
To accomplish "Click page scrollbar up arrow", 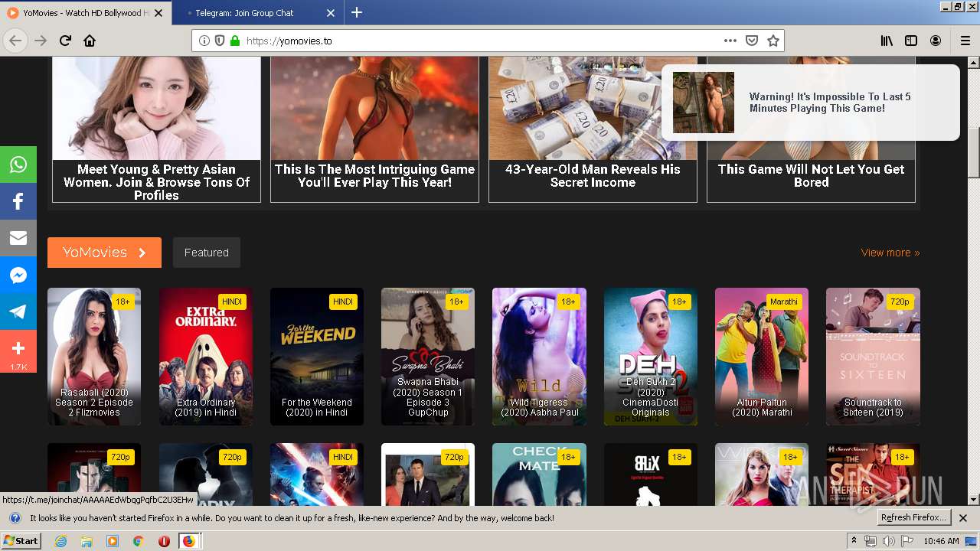I will (974, 64).
